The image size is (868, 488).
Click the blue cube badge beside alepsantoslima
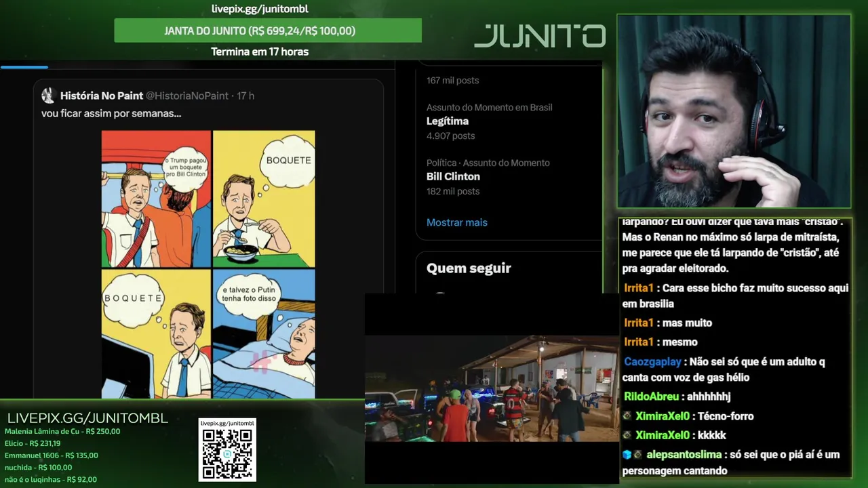click(x=627, y=455)
